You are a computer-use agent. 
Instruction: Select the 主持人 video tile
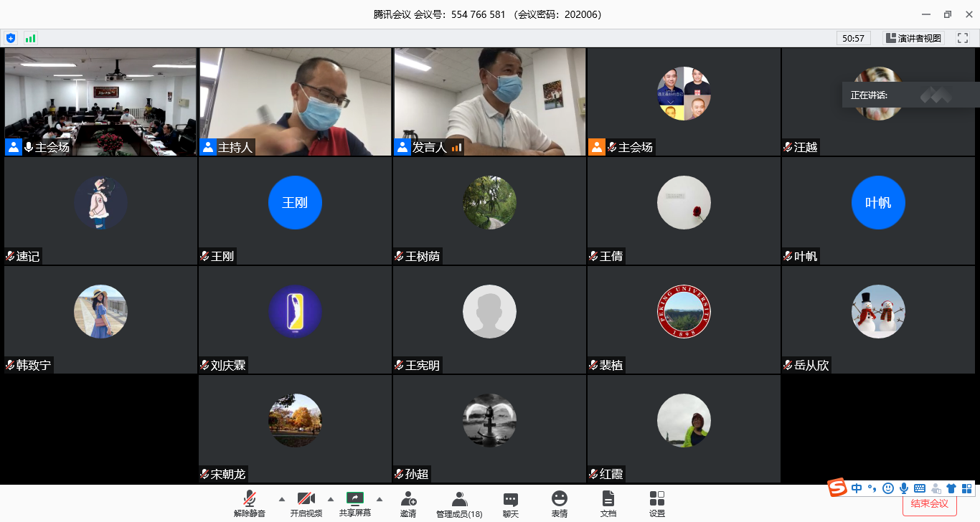pos(295,101)
